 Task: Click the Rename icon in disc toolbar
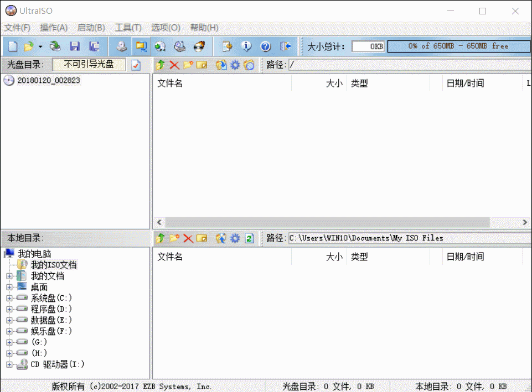[x=202, y=65]
